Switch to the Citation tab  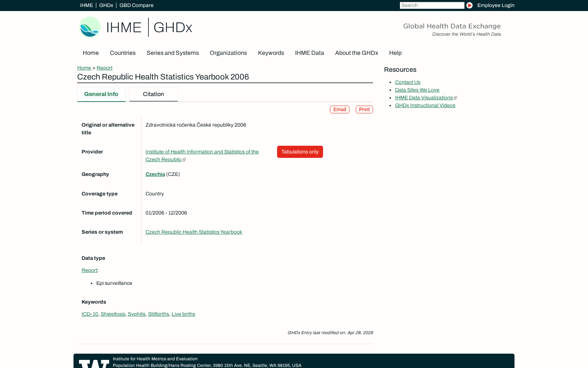pyautogui.click(x=154, y=94)
